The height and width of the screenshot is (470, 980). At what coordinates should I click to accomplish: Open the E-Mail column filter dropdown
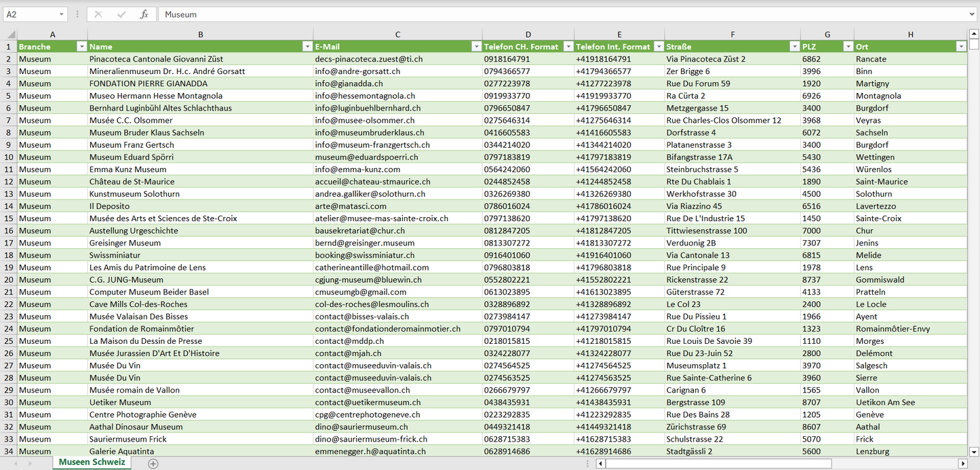[475, 47]
